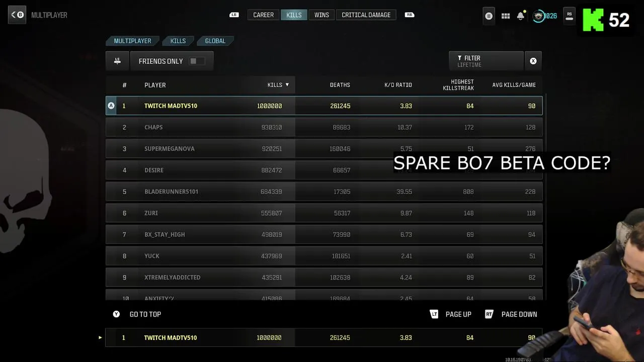Switch to the Kills tab
This screenshot has width=644, height=362.
tap(294, 15)
